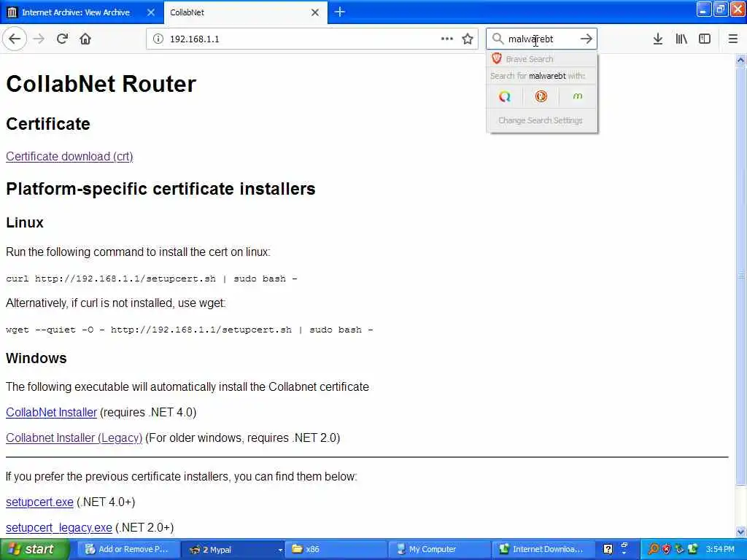Open the page actions three-dot menu

(447, 39)
